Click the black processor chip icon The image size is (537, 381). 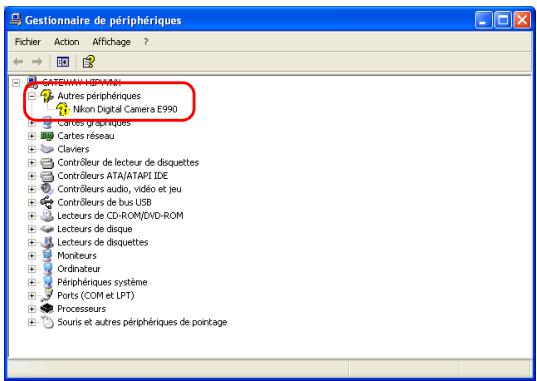point(47,309)
